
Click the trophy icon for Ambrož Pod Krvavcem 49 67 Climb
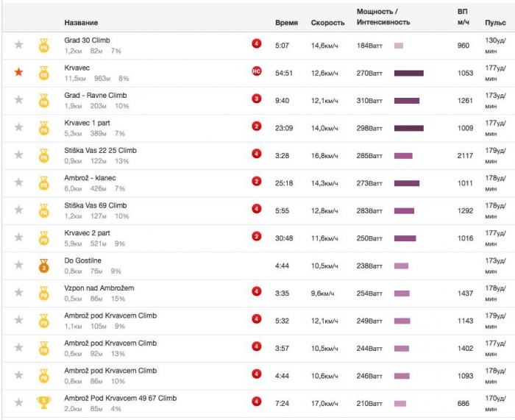point(43,402)
